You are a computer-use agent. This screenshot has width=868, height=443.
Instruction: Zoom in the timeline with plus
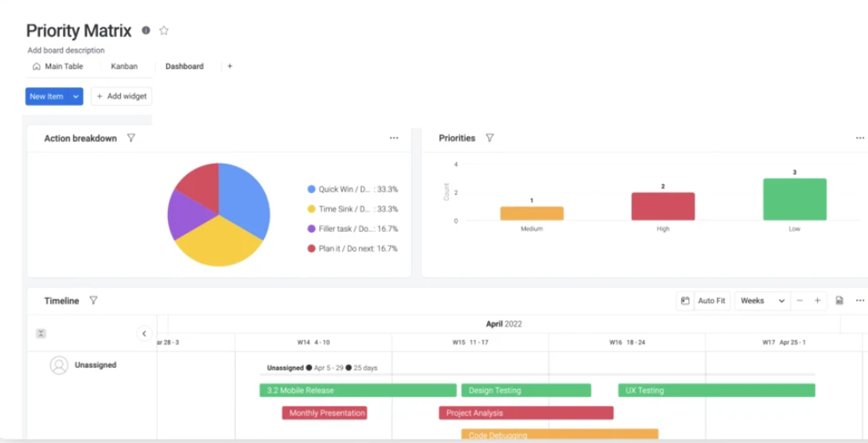click(x=817, y=301)
